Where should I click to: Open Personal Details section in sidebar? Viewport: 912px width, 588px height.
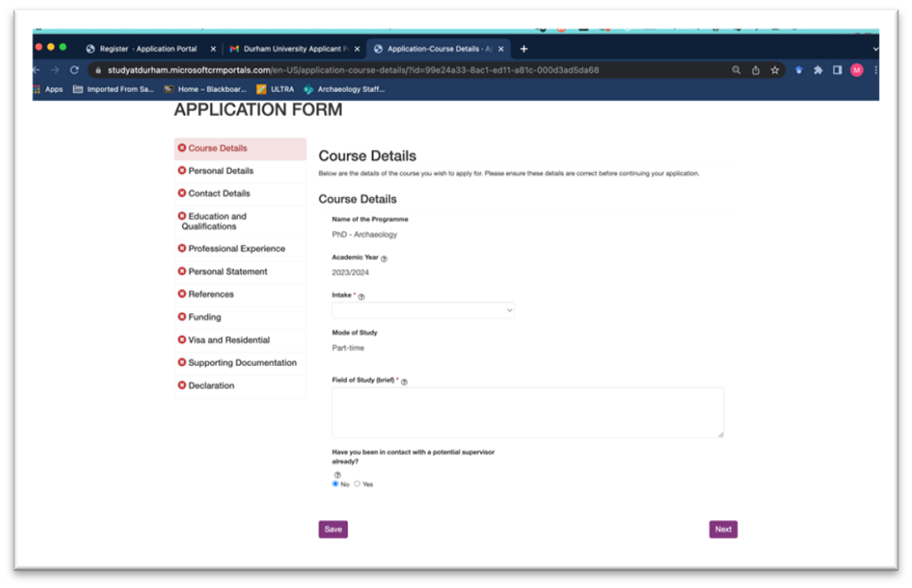(x=240, y=171)
